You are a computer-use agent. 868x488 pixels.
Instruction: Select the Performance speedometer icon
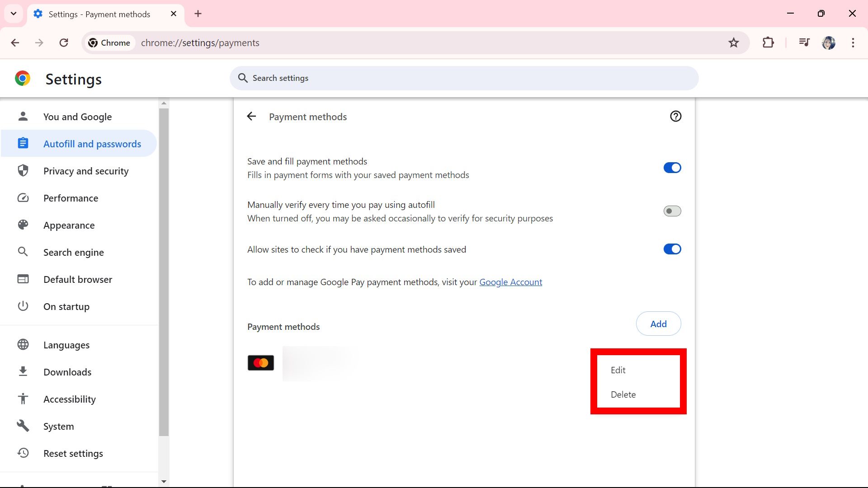pyautogui.click(x=23, y=198)
